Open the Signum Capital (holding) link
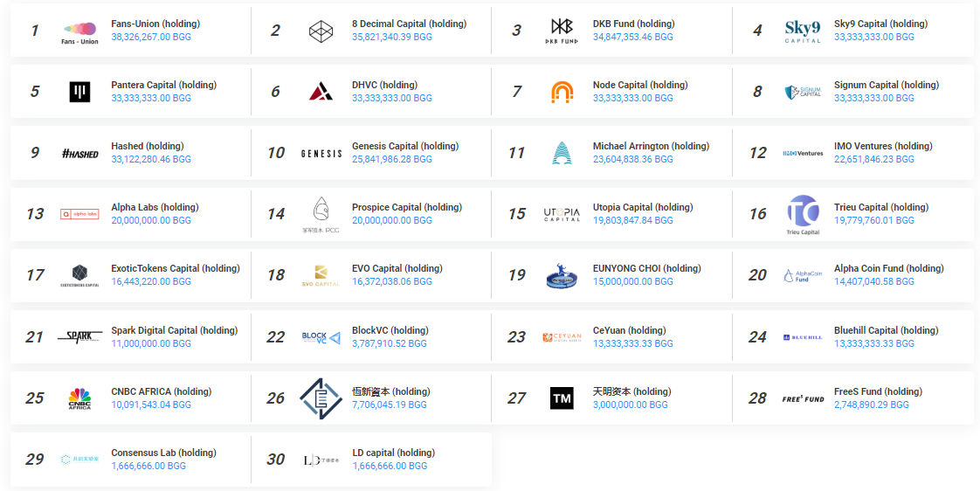This screenshot has height=491, width=980. click(x=886, y=86)
